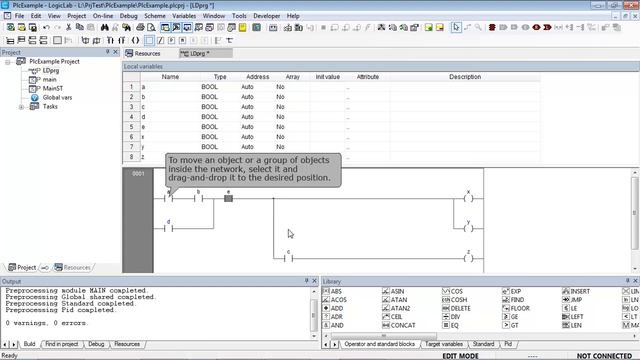The width and height of the screenshot is (640, 360).
Task: Toggle the Output window view button
Action: click(176, 27)
